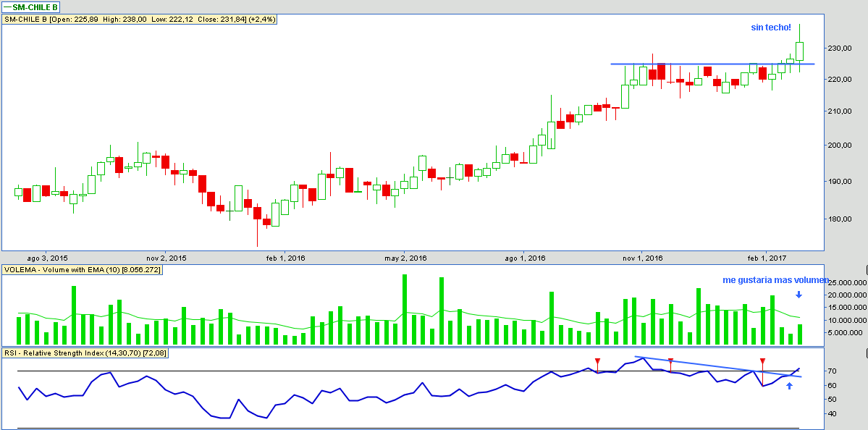Click the 190,00 price axis label
This screenshot has height=430, width=868.
pyautogui.click(x=840, y=182)
